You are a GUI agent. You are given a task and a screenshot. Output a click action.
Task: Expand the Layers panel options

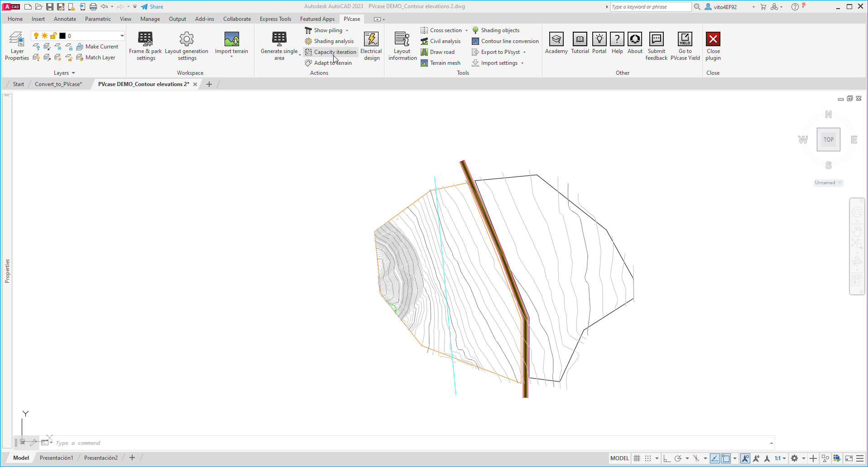coord(73,73)
